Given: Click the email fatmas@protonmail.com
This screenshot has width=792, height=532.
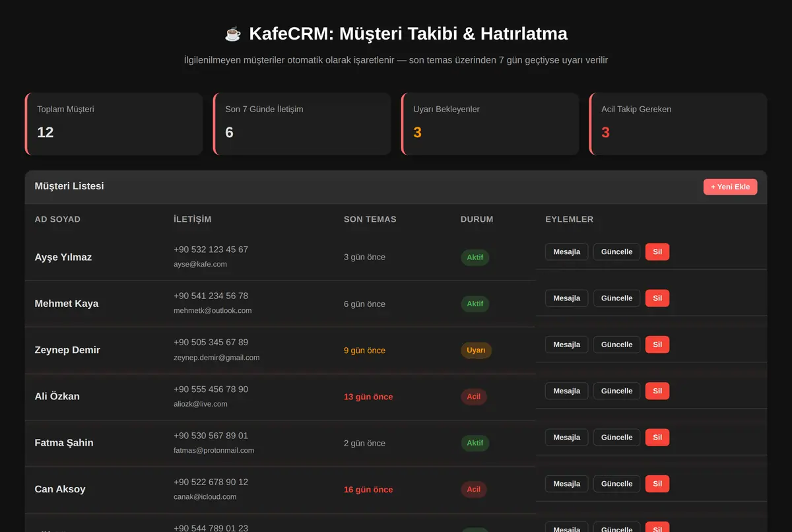Looking at the screenshot, I should 214,450.
